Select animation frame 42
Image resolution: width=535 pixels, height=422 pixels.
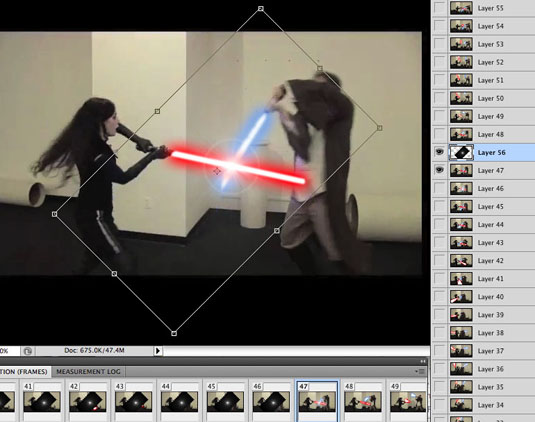[88, 401]
